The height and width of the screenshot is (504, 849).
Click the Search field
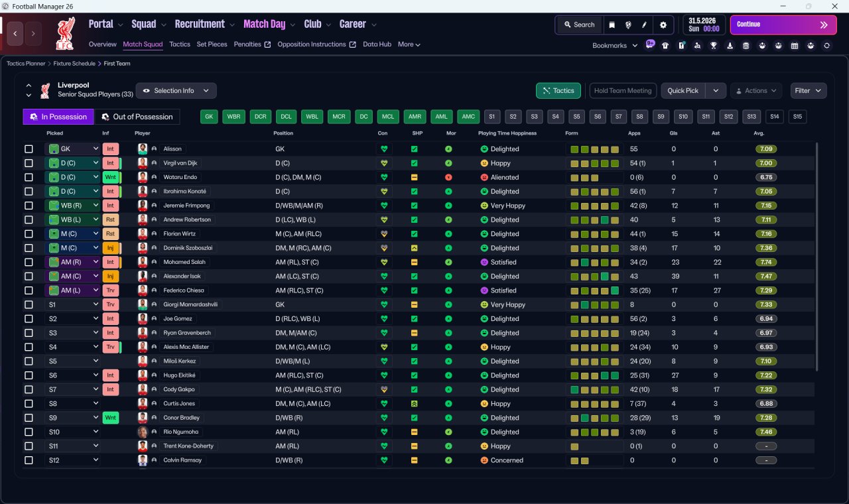(579, 25)
